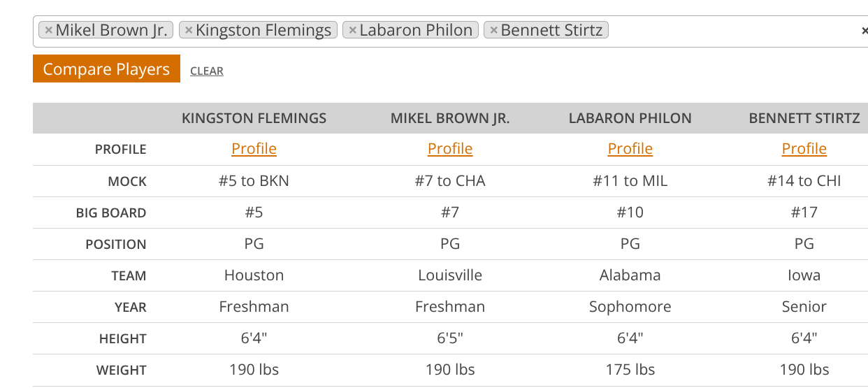Click the KINGSTON FLEMINGS column header
This screenshot has height=388, width=868.
(254, 118)
